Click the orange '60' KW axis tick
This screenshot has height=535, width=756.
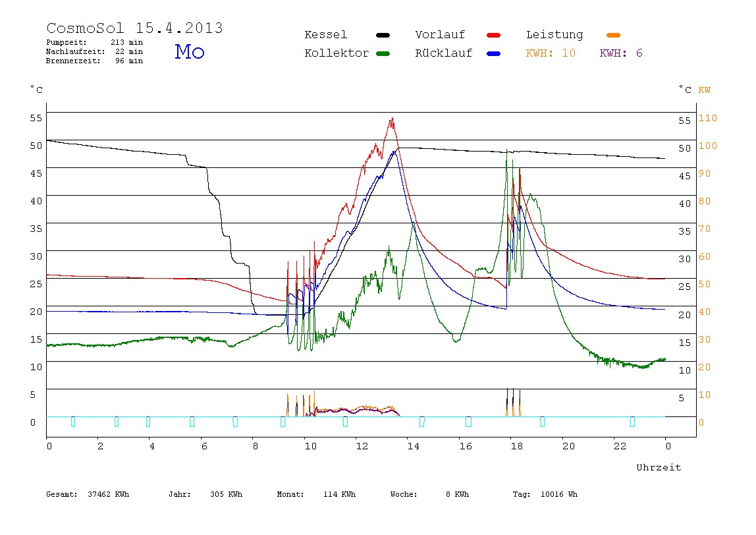(x=705, y=257)
